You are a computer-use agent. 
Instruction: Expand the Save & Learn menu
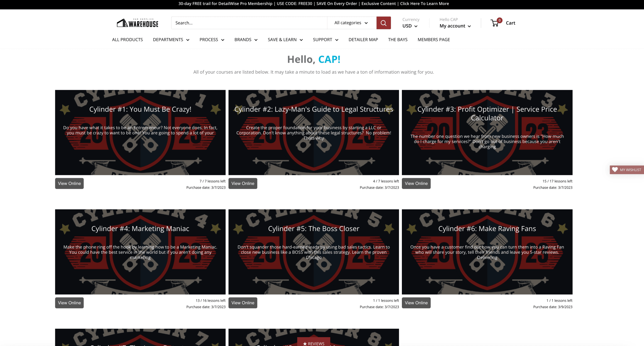coord(285,40)
